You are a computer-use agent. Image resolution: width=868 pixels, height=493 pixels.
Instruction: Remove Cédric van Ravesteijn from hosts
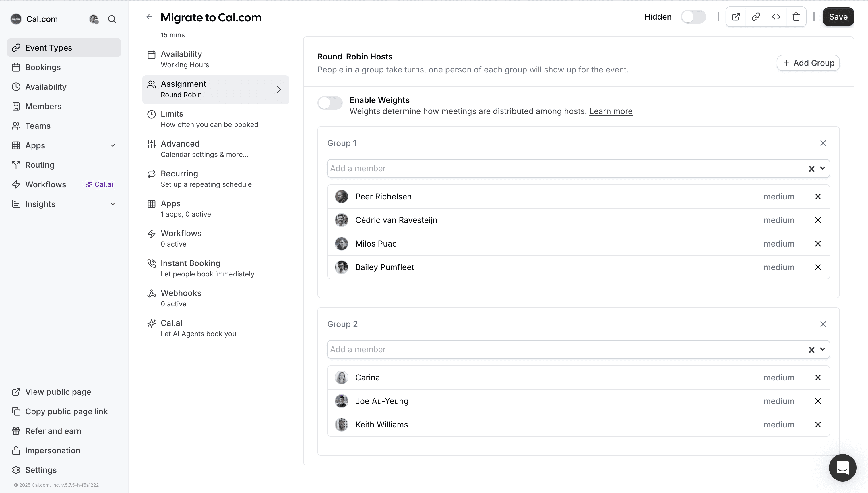[x=818, y=220]
